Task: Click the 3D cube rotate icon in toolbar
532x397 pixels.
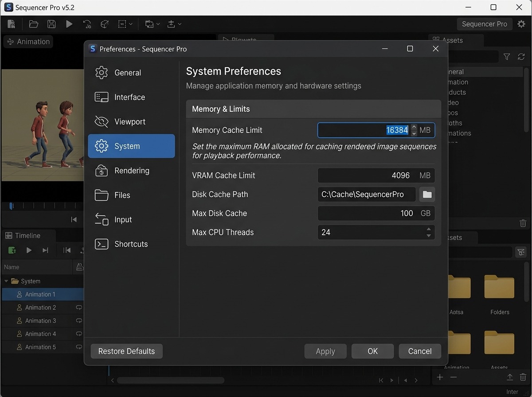Action: pyautogui.click(x=105, y=24)
